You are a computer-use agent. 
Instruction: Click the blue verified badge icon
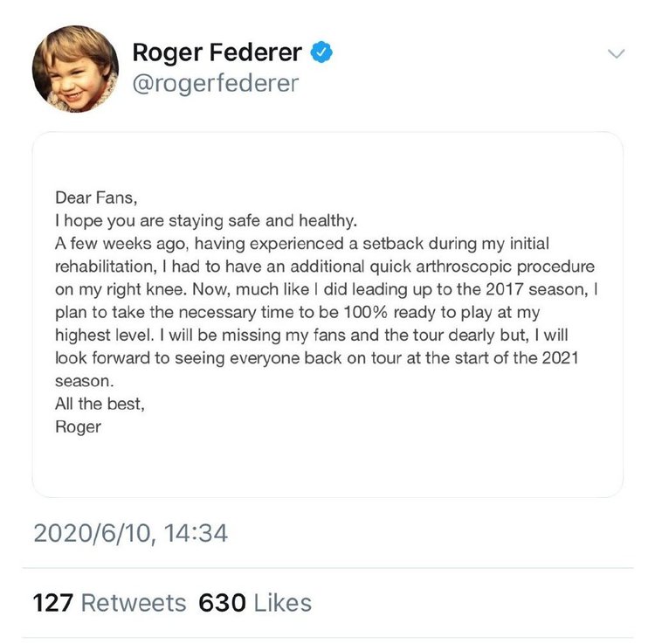tap(322, 52)
